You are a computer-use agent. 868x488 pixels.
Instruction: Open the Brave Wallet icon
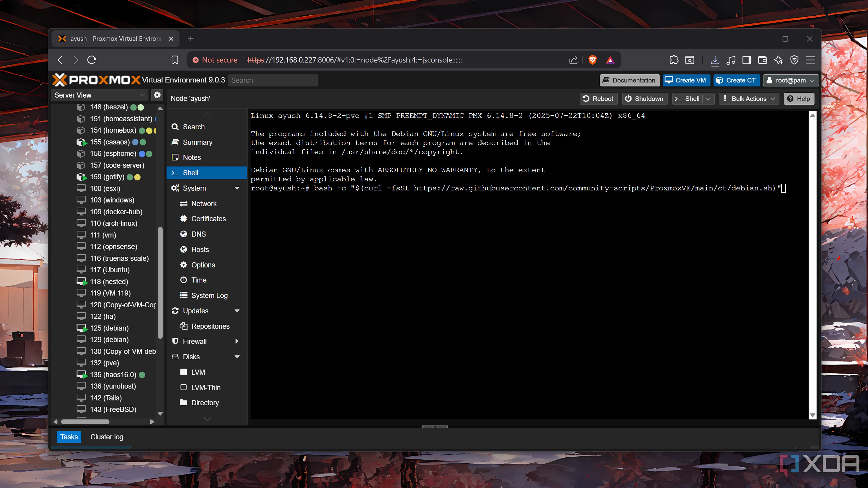[x=762, y=60]
